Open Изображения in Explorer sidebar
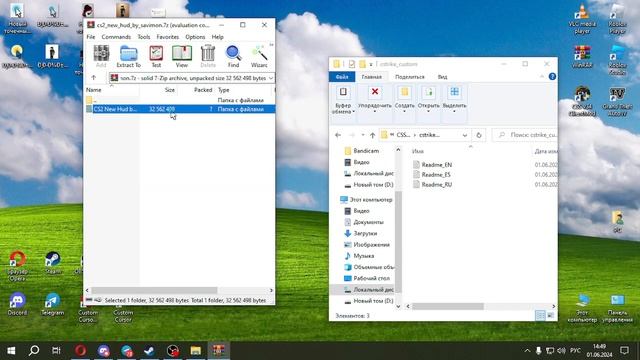This screenshot has width=640, height=360. tap(371, 244)
